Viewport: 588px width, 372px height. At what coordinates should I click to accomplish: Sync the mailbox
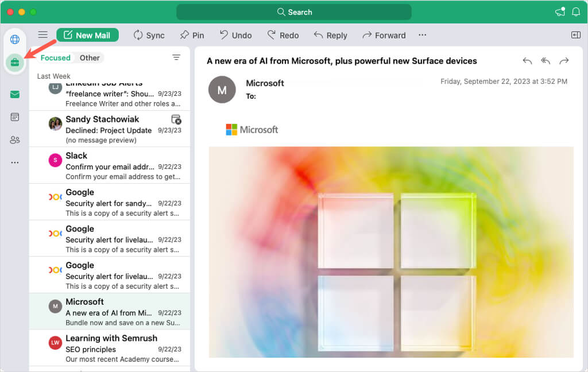pos(149,35)
